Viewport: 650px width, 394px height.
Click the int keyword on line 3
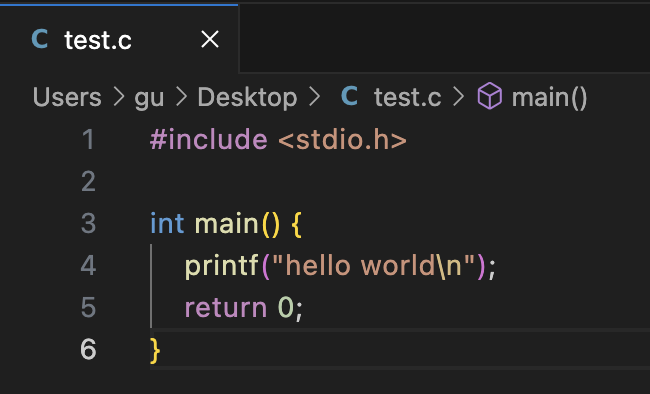[167, 223]
